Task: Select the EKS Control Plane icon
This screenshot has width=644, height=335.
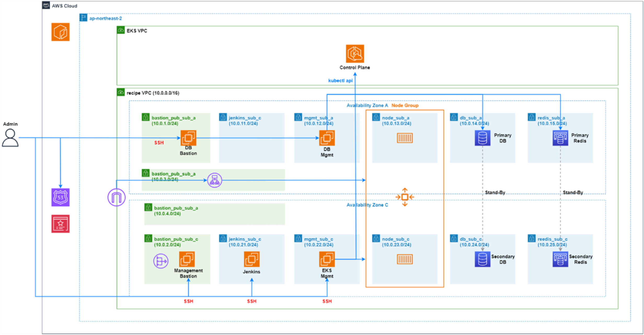Action: pyautogui.click(x=355, y=54)
